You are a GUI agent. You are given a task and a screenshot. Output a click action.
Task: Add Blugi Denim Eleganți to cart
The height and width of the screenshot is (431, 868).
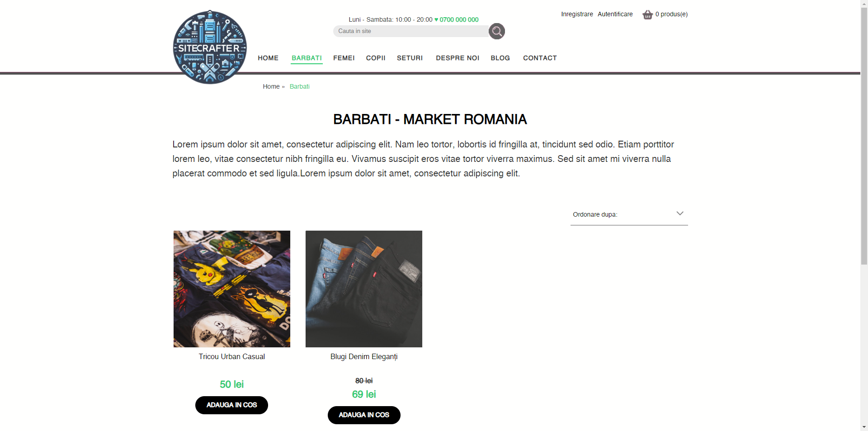(364, 415)
